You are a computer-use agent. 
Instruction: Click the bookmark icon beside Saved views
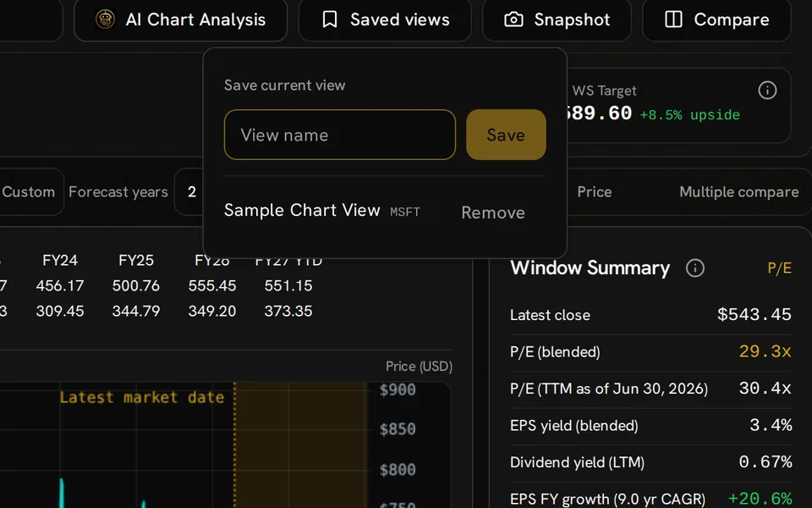(330, 19)
